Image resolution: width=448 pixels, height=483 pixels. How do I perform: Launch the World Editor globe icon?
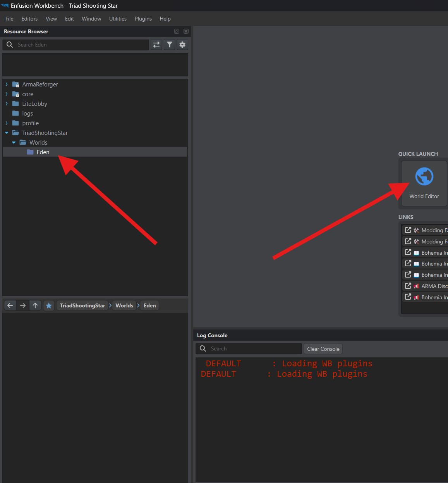(424, 177)
